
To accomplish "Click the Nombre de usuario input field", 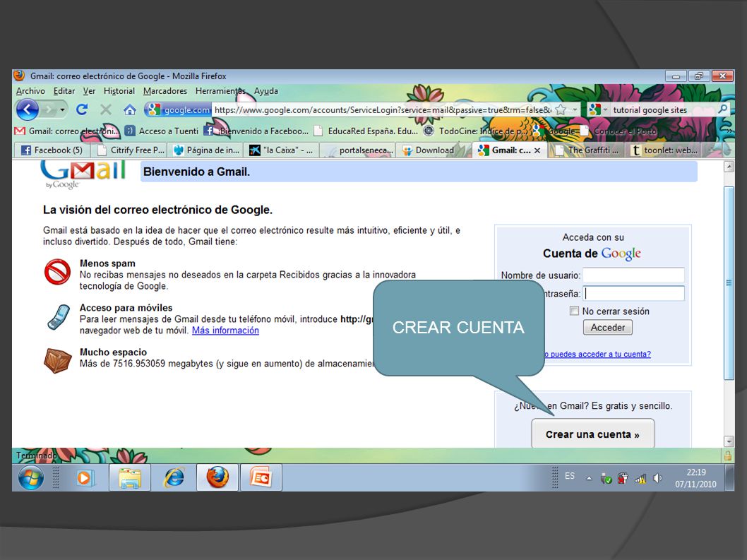I will [x=633, y=275].
